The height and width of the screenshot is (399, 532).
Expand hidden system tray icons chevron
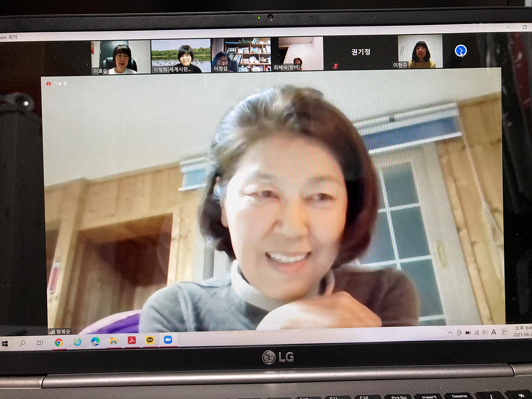450,333
